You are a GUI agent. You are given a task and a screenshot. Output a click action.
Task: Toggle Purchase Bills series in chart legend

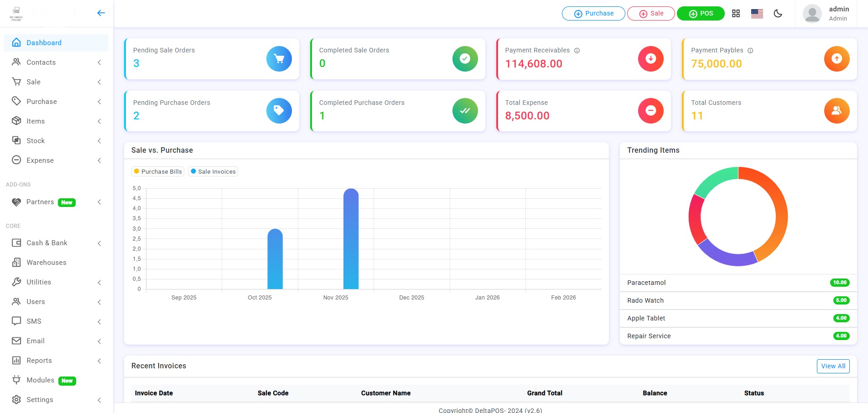click(x=158, y=172)
